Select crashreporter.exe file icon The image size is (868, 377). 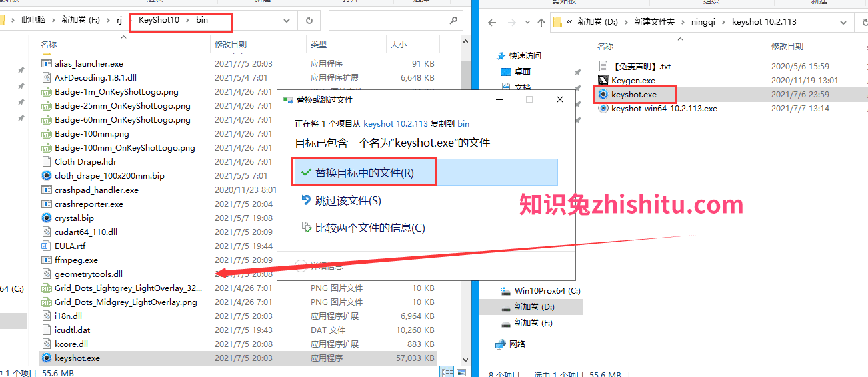pyautogui.click(x=47, y=204)
